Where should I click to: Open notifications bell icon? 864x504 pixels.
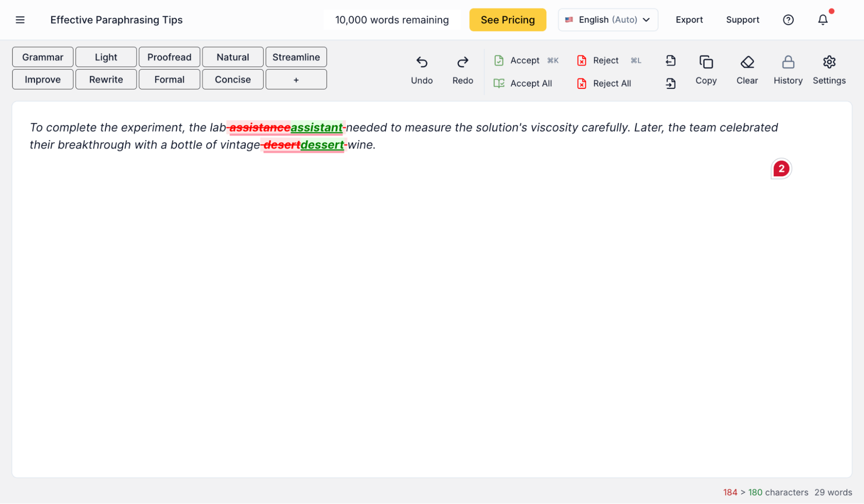tap(823, 20)
